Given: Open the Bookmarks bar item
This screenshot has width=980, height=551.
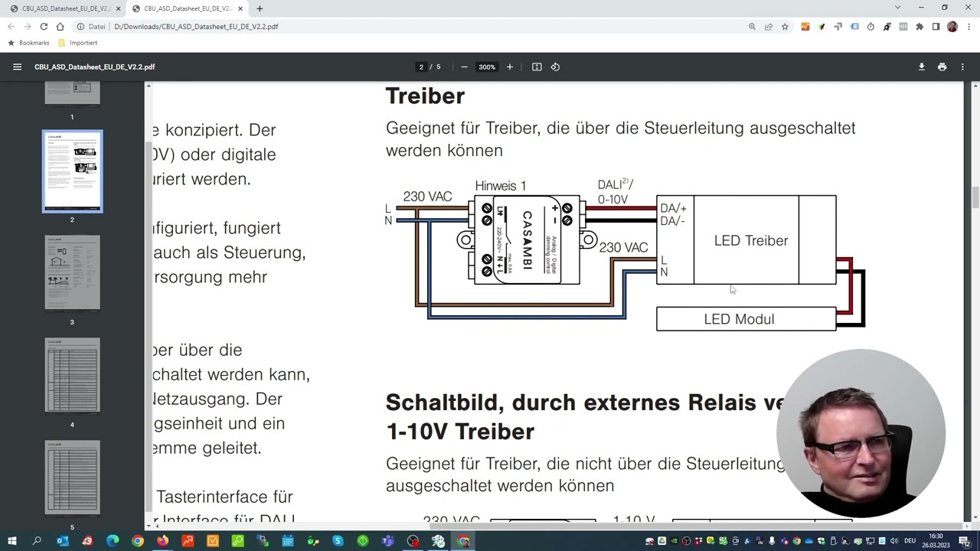Looking at the screenshot, I should click(x=28, y=43).
